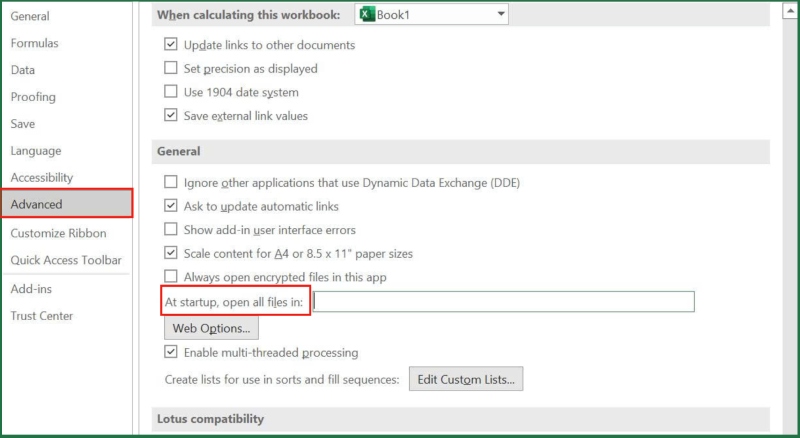Open the Save options category
Image resolution: width=800 pixels, height=438 pixels.
click(x=22, y=124)
